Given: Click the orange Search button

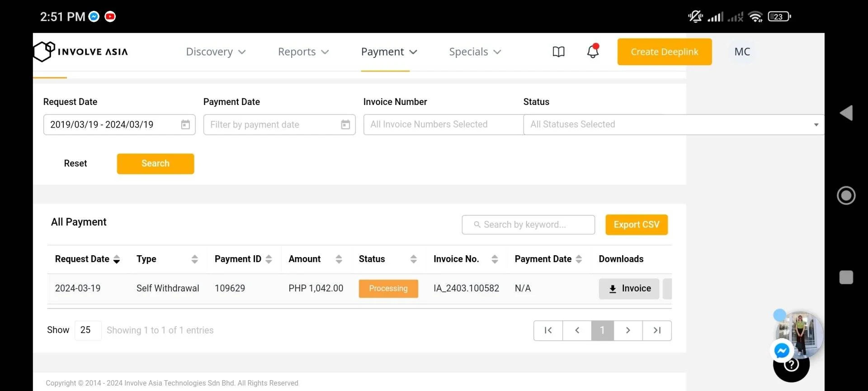Looking at the screenshot, I should (x=156, y=163).
